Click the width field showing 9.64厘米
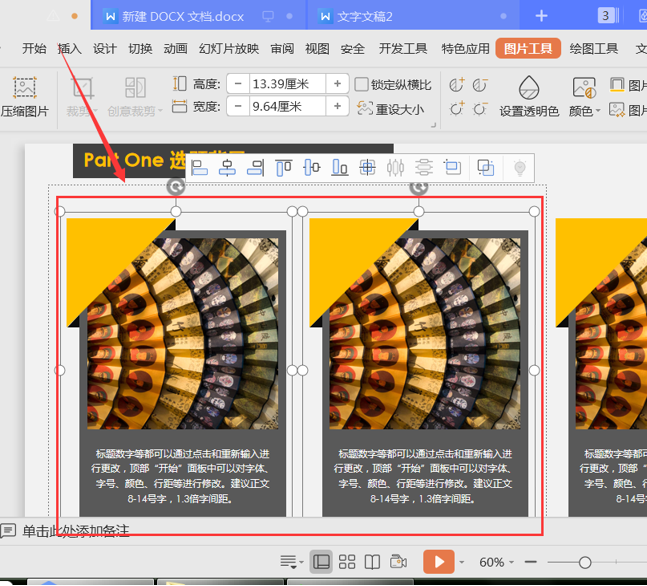 point(287,106)
